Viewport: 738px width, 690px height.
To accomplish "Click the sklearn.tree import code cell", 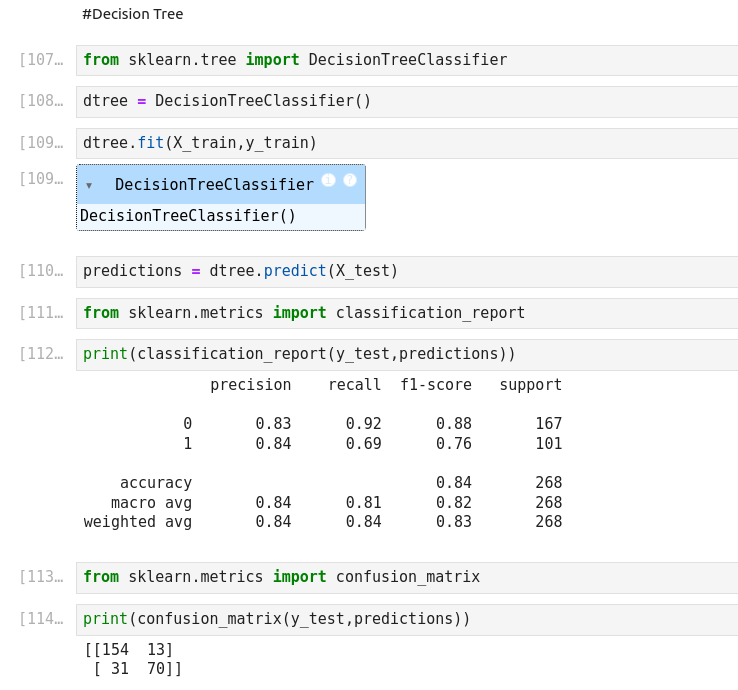I will (400, 60).
